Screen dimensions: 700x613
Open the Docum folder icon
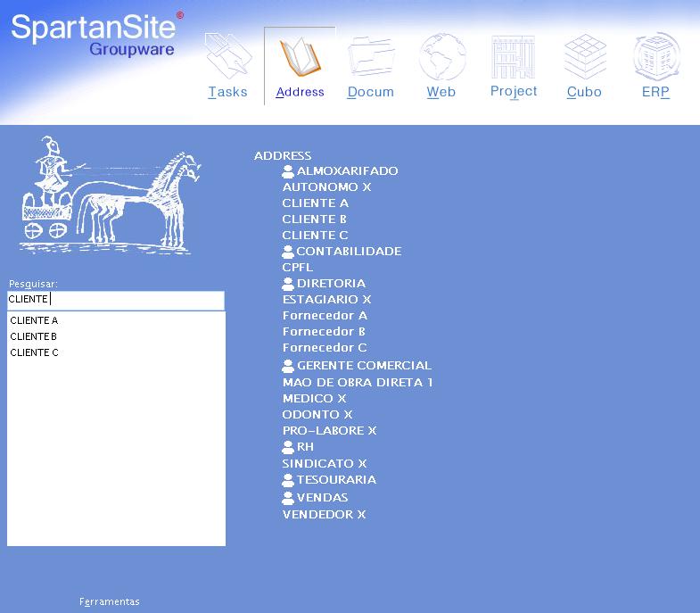(371, 58)
